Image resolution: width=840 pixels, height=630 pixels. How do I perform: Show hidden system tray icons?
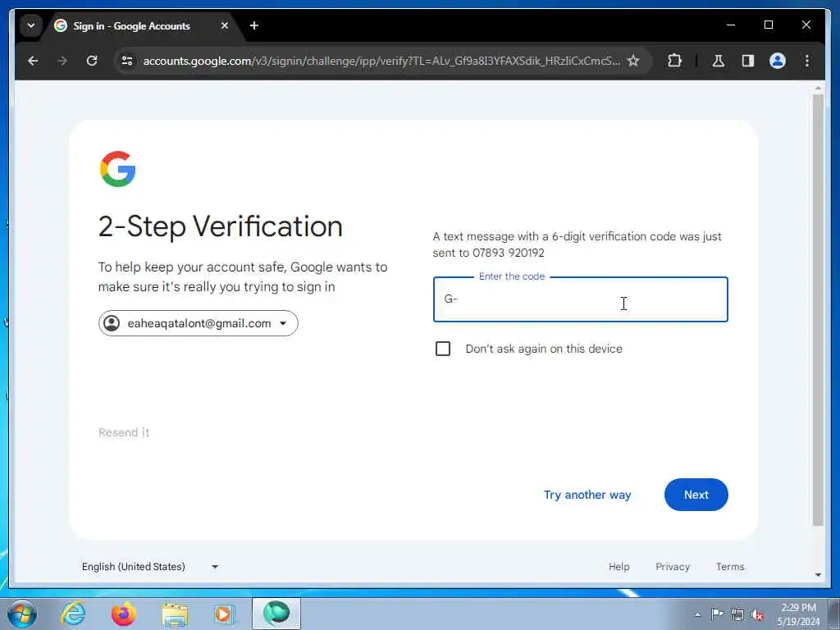(x=697, y=614)
